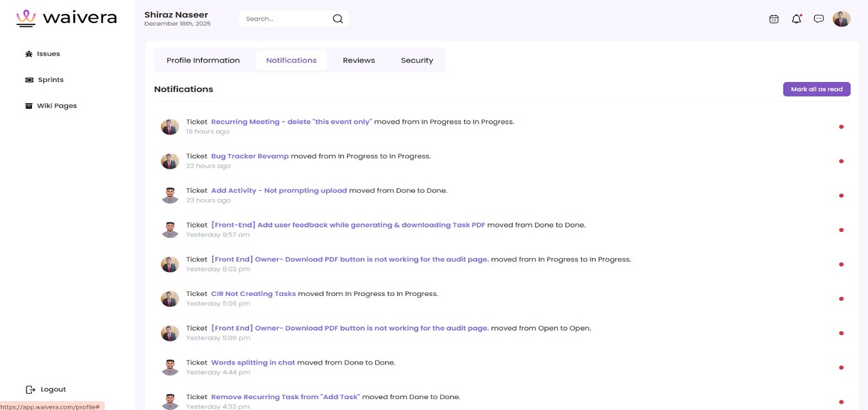This screenshot has height=410, width=868.
Task: Open the chat messages icon
Action: [x=819, y=19]
